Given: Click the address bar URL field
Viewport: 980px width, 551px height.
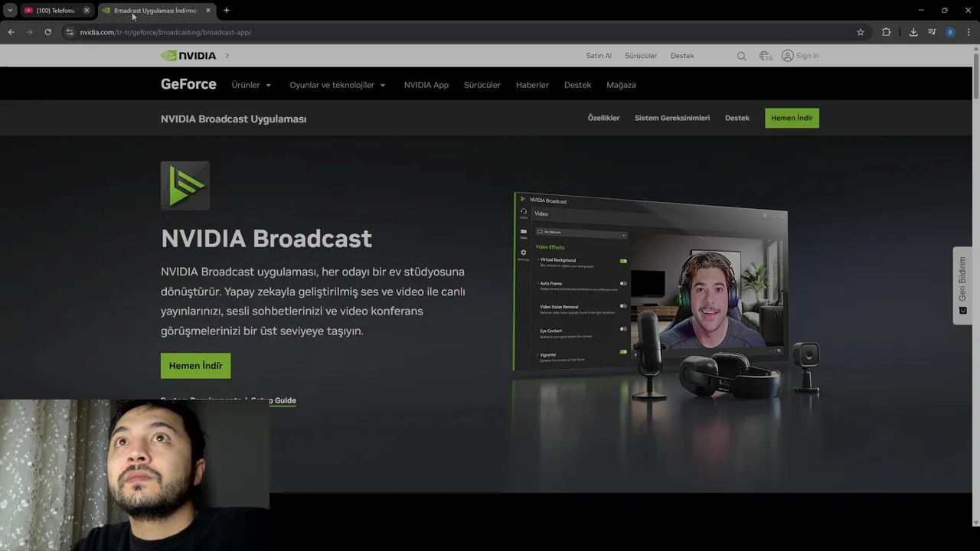Looking at the screenshot, I should point(459,32).
